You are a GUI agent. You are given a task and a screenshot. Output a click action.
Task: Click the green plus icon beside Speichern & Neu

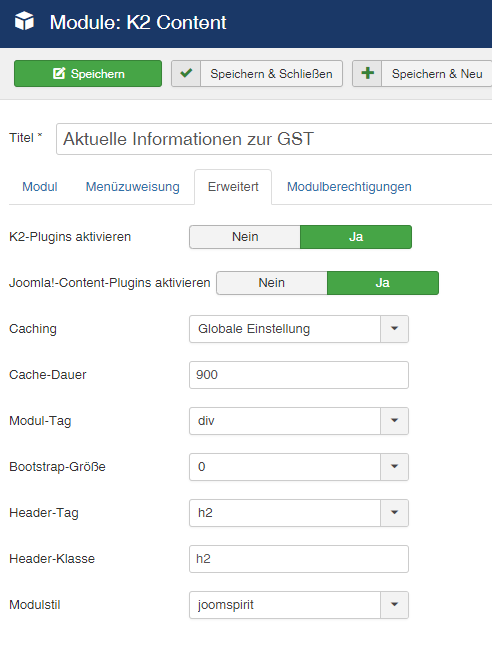tap(367, 73)
